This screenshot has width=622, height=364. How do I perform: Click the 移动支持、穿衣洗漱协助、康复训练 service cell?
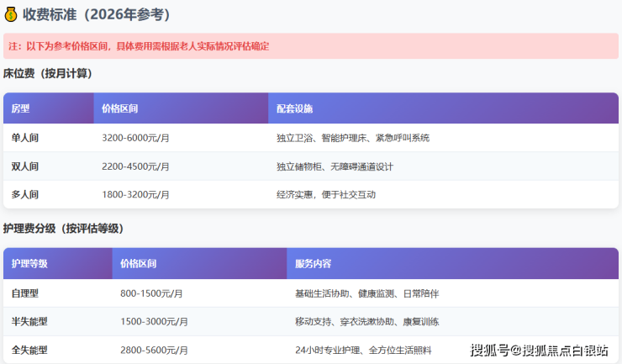(x=366, y=321)
